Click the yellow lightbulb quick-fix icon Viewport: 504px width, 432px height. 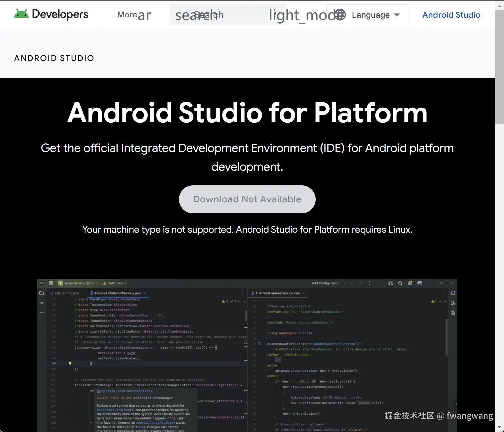point(70,363)
